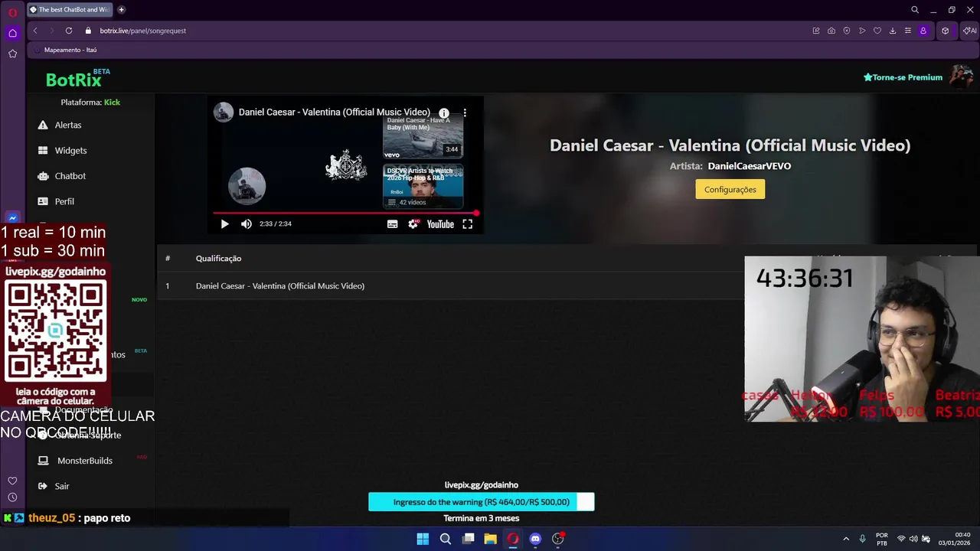Open the Windows Start menu
The image size is (980, 551).
tap(423, 539)
